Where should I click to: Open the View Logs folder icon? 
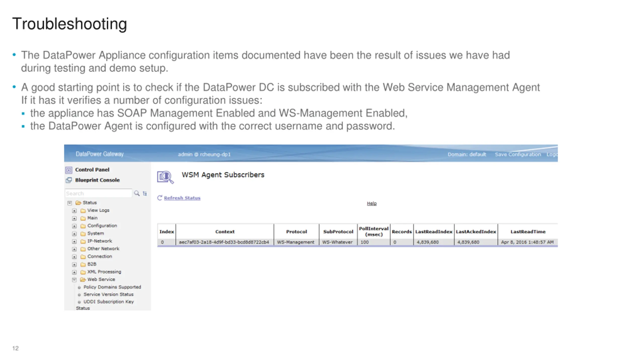point(83,211)
